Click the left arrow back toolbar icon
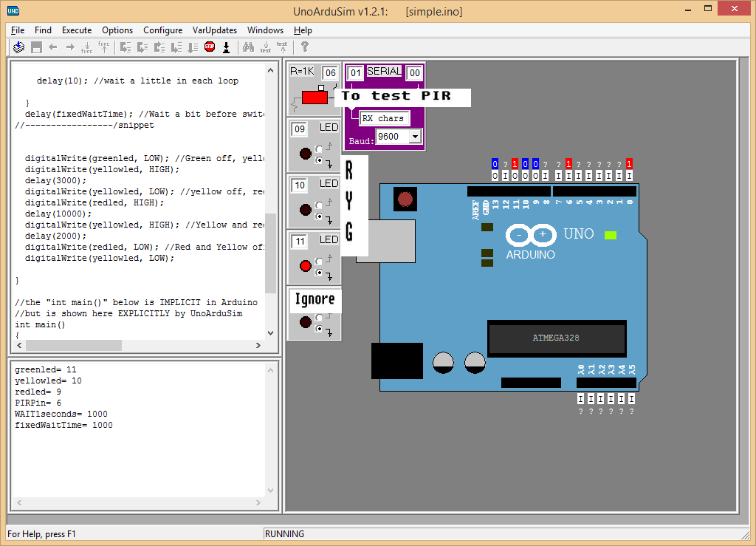Image resolution: width=756 pixels, height=546 pixels. pos(52,47)
